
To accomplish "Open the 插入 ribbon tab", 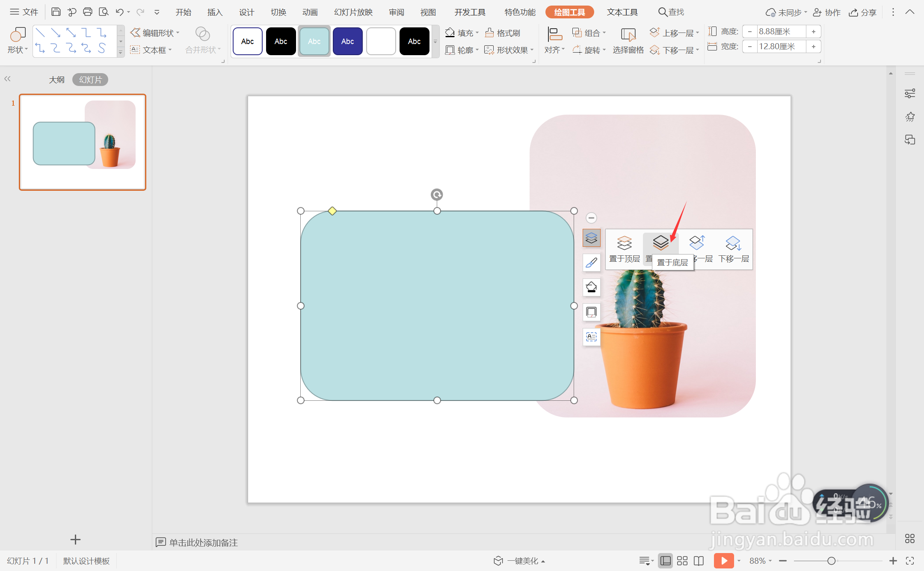I will tap(215, 12).
